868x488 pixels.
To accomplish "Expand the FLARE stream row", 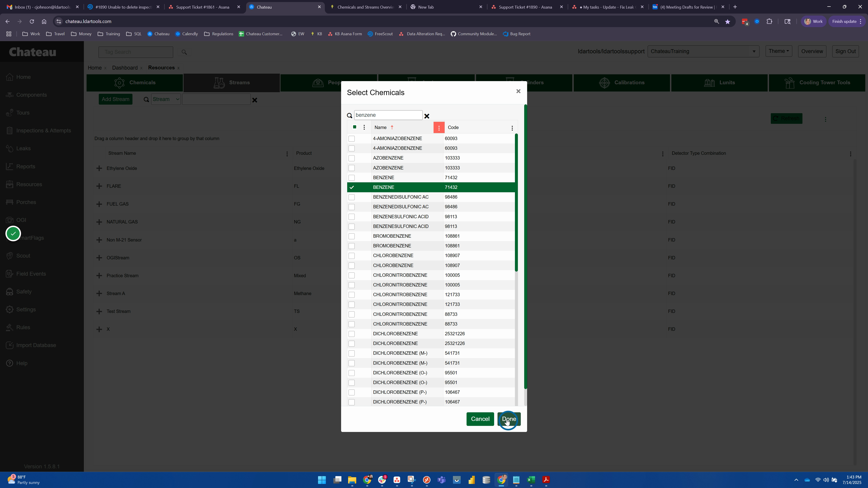I will point(99,186).
